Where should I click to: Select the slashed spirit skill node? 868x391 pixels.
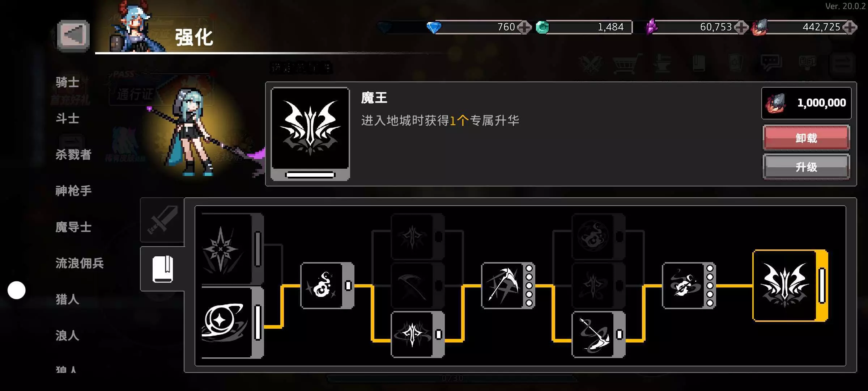689,286
